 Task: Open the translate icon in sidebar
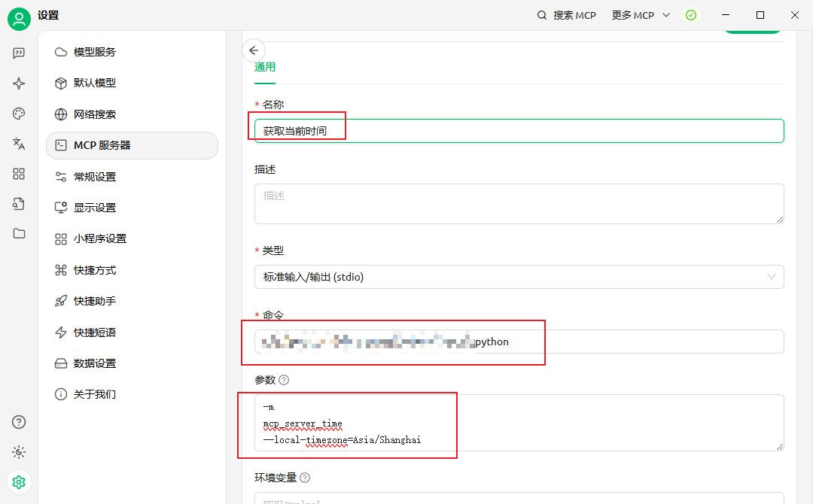[19, 144]
